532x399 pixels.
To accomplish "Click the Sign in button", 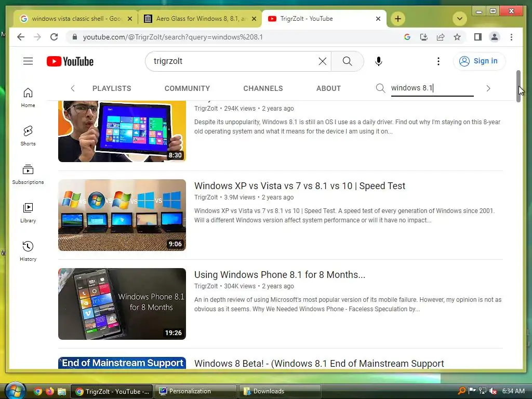I will coord(479,61).
